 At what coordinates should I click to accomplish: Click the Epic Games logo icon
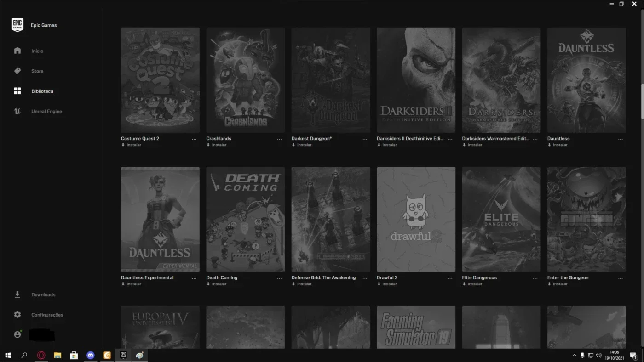pyautogui.click(x=17, y=25)
